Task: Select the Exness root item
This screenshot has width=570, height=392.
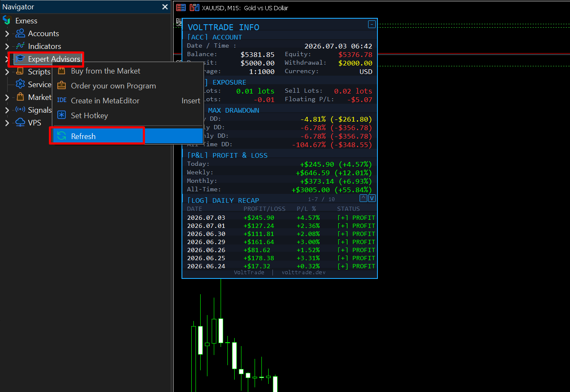Action: pyautogui.click(x=26, y=20)
